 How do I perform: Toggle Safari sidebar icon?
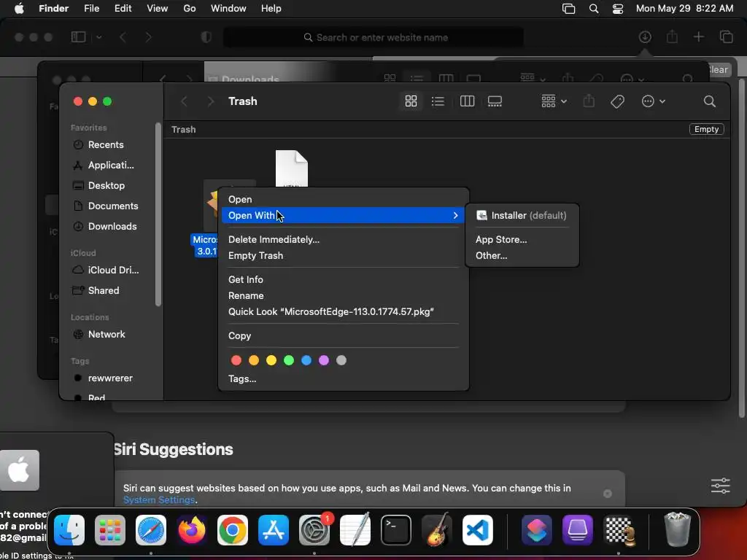(78, 37)
